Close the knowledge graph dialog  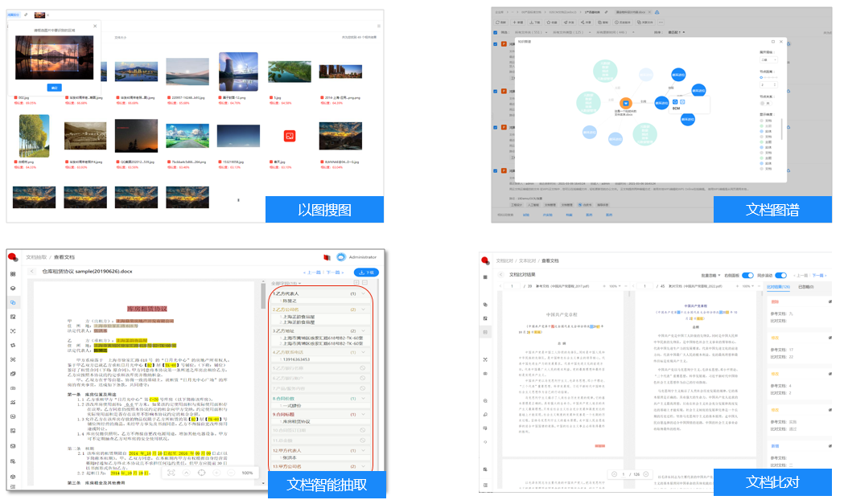coord(781,42)
